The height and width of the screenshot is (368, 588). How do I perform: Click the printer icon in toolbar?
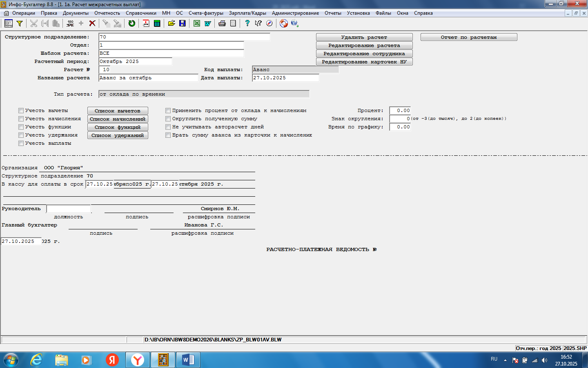tap(222, 23)
